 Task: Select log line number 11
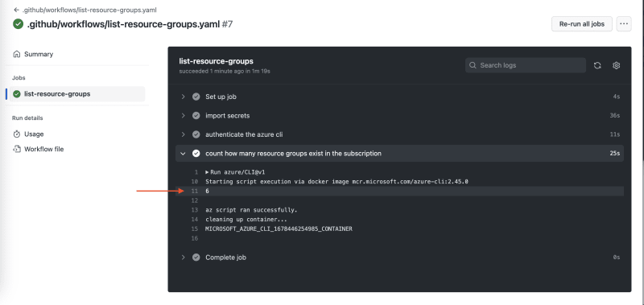click(194, 191)
